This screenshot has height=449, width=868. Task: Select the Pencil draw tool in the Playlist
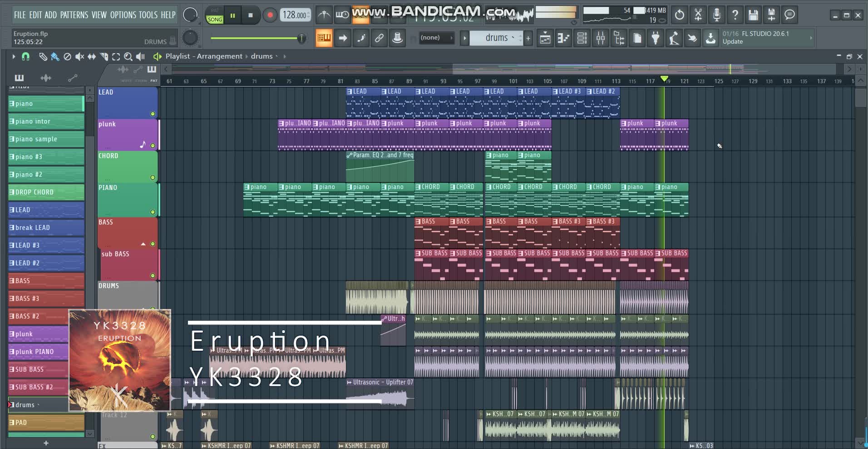click(x=43, y=56)
